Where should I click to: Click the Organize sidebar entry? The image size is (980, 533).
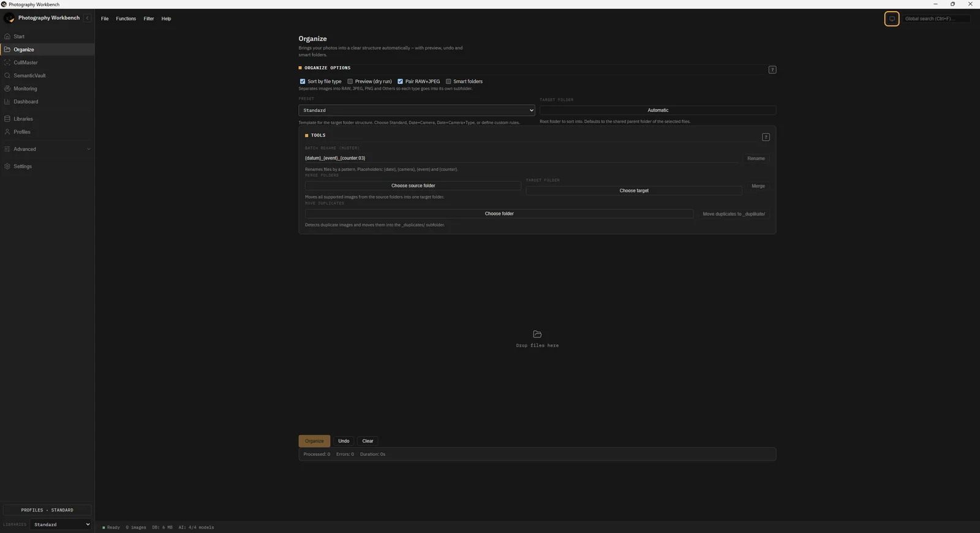47,50
